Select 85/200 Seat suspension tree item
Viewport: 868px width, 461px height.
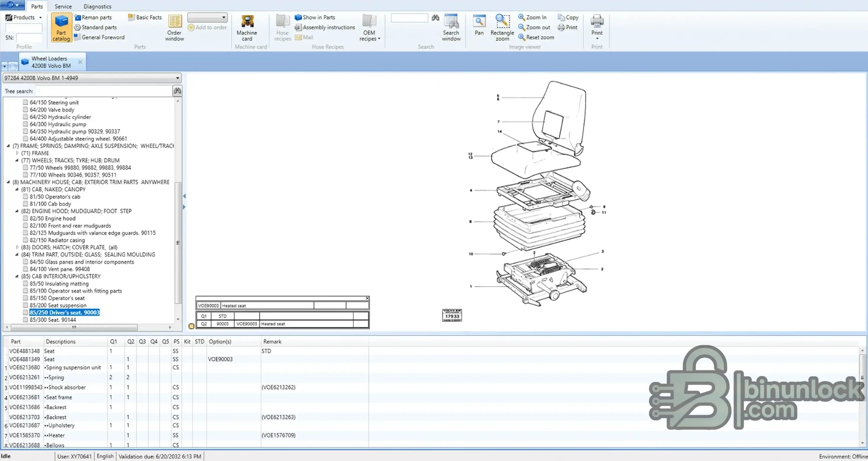58,305
